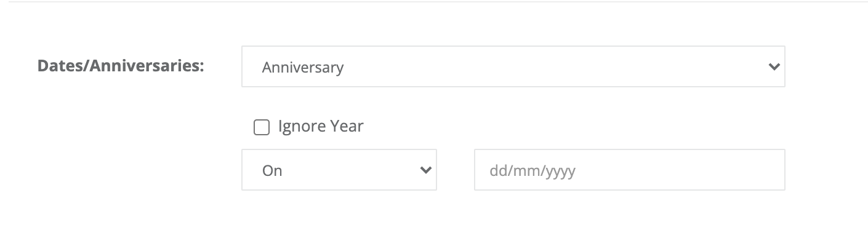868x230 pixels.
Task: Choose a different operator than On
Action: click(339, 170)
